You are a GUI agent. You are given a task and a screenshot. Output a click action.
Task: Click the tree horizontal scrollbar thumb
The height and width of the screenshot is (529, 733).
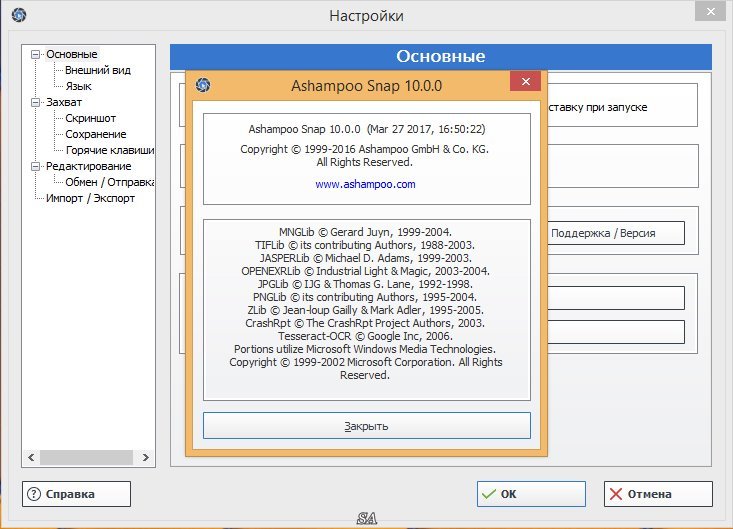86,457
